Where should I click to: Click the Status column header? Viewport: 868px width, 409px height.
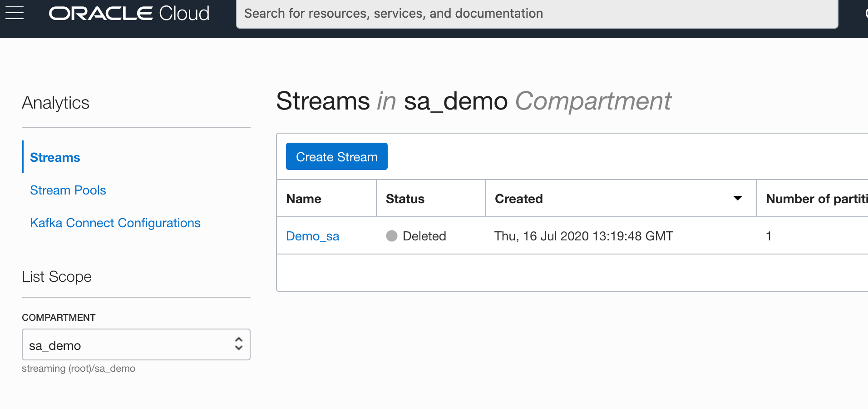tap(405, 199)
